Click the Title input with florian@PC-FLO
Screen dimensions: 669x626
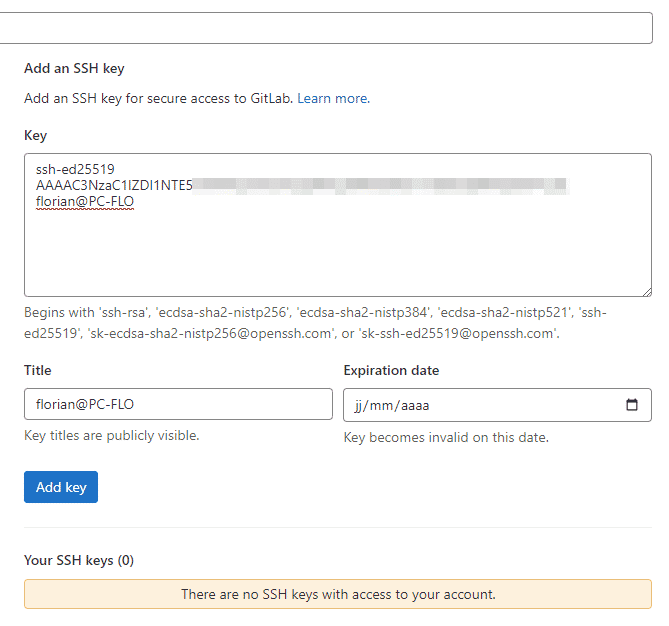[178, 404]
